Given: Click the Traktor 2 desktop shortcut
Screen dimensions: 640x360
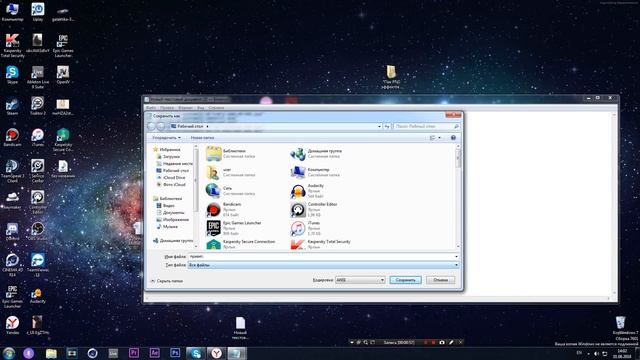Looking at the screenshot, I should [38, 106].
